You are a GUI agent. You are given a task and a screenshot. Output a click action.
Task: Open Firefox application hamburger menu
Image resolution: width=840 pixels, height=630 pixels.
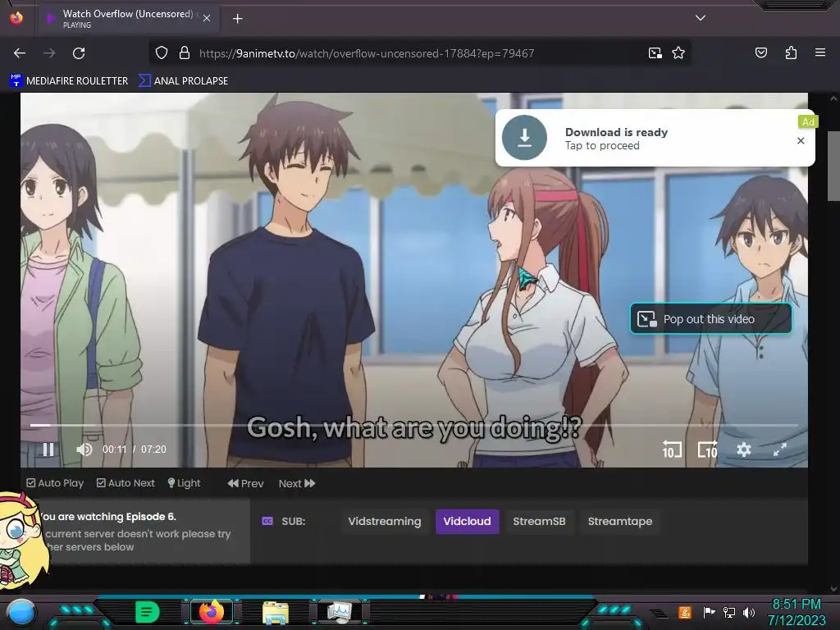coord(819,52)
